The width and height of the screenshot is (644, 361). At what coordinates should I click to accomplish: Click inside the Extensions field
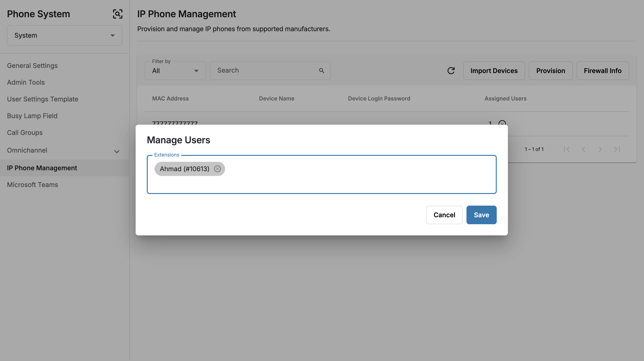tap(322, 174)
